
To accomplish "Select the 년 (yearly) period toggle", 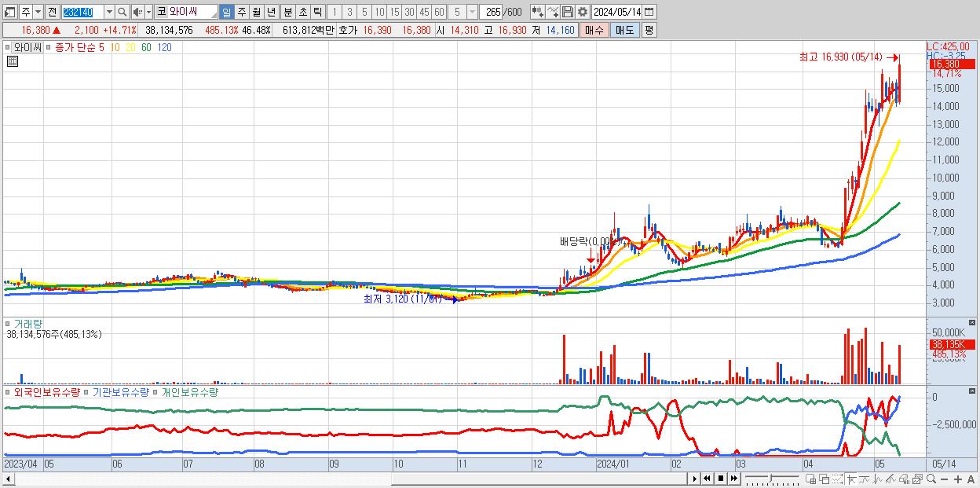I will tap(271, 12).
